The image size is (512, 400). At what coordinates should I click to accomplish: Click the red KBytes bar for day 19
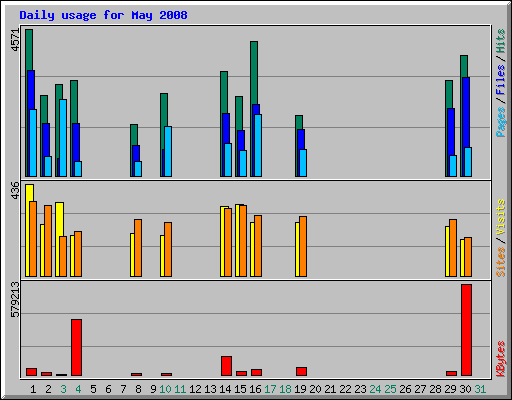tap(301, 372)
